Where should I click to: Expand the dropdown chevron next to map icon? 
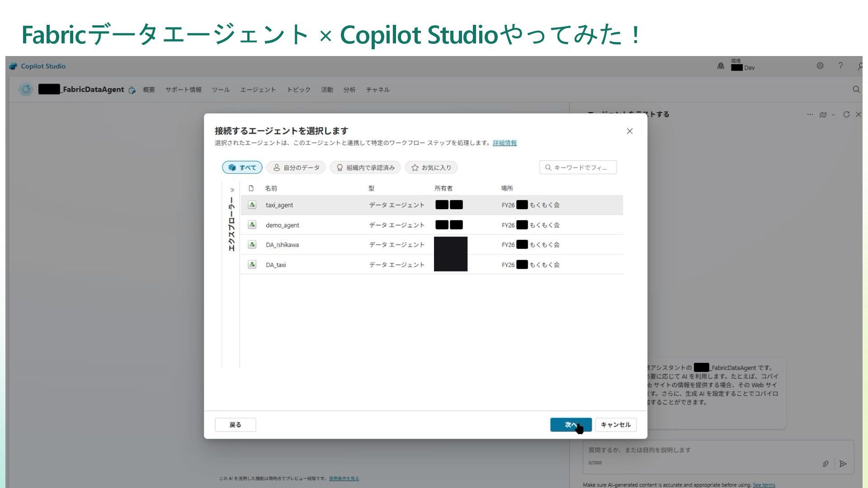(x=833, y=115)
